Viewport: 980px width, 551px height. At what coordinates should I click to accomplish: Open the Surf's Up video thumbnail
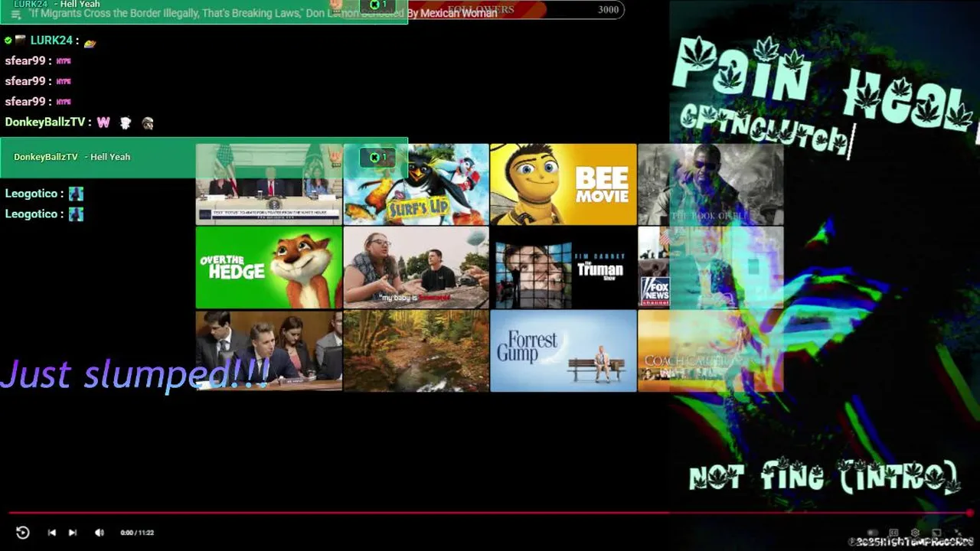pos(416,184)
